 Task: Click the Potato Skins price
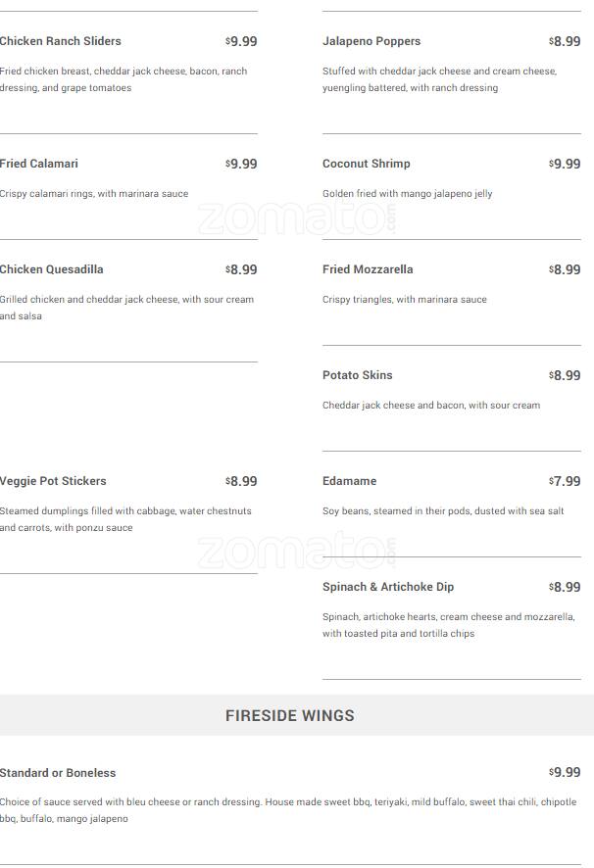(565, 375)
